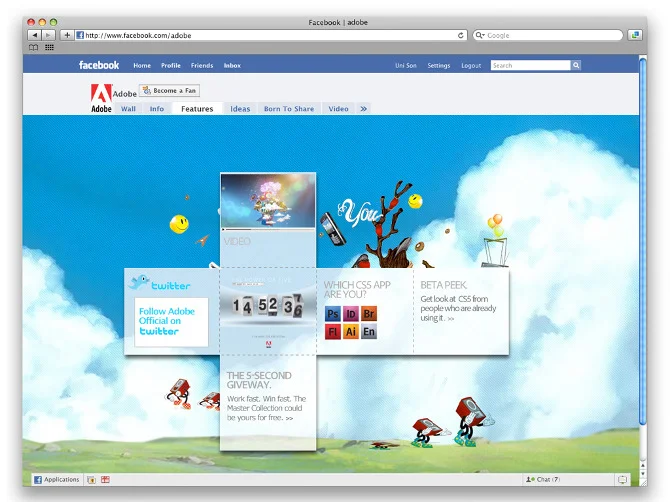This screenshot has width=670, height=502.
Task: Expand more tabs with the double chevron
Action: pos(363,109)
